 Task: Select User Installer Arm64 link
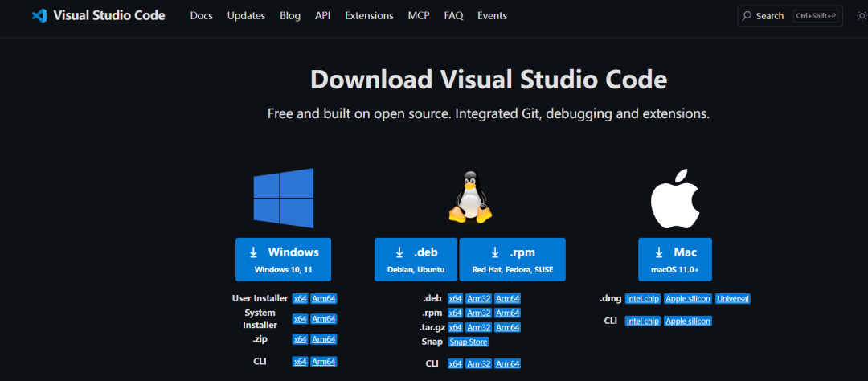tap(324, 298)
